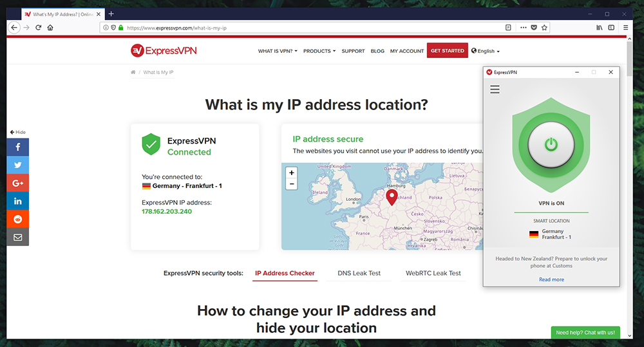Open the Firefox hamburger menu
Image resolution: width=644 pixels, height=347 pixels.
(625, 28)
